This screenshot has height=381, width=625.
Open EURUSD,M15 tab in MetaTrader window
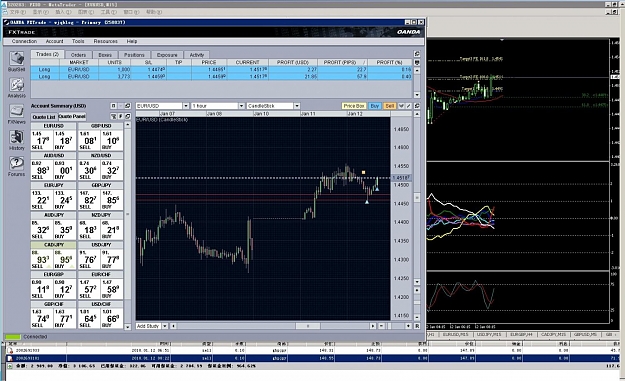[455, 335]
